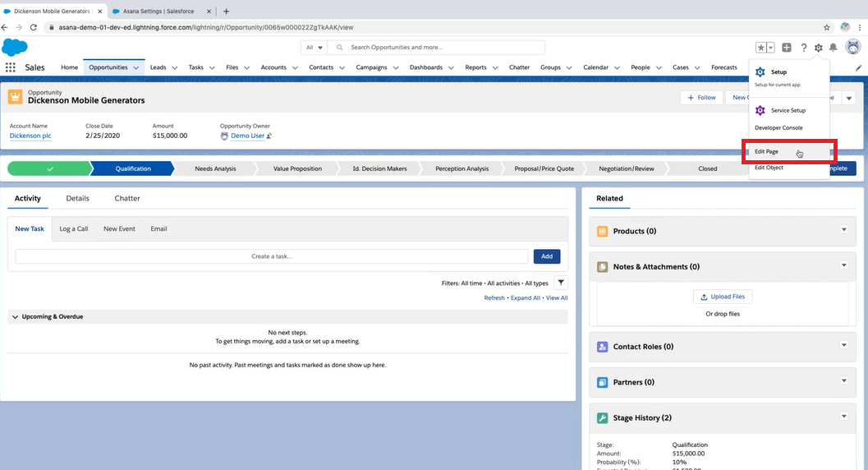Image resolution: width=868 pixels, height=470 pixels.
Task: Click the Service Setup icon in menu
Action: click(760, 110)
